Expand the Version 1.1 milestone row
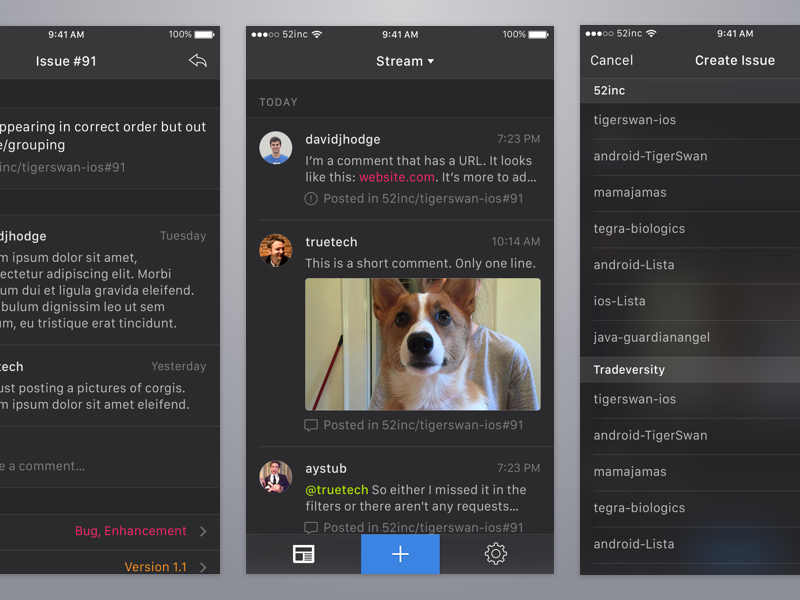 point(155,566)
